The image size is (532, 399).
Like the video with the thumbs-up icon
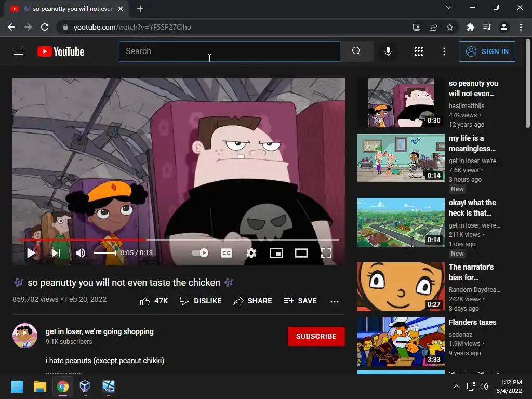pos(145,301)
